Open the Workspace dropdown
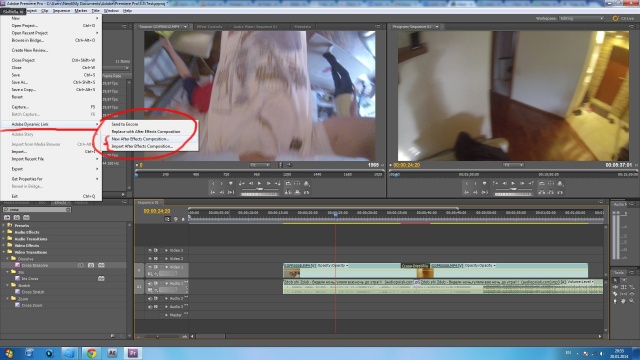Screen dimensions: 640x360 [x=581, y=18]
